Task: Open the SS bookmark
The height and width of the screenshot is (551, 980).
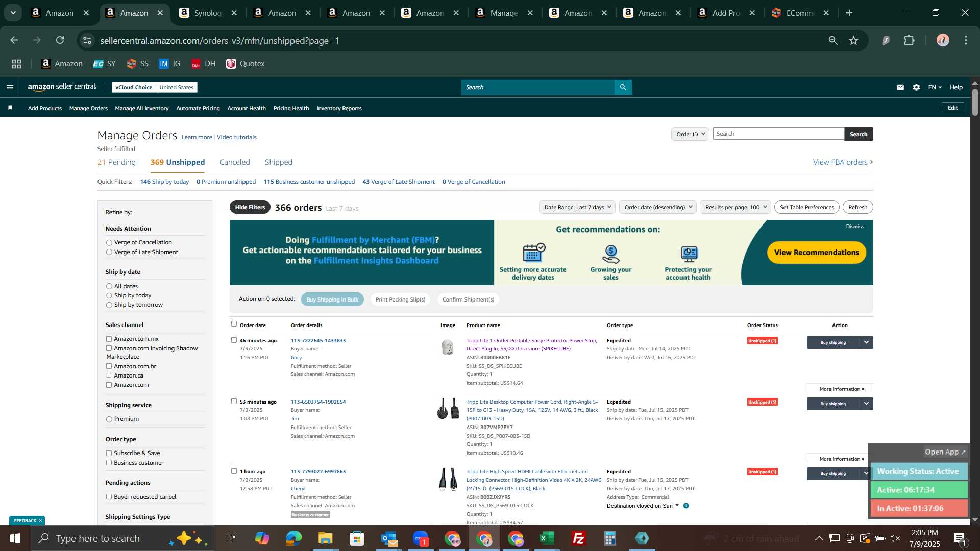Action: [x=138, y=64]
